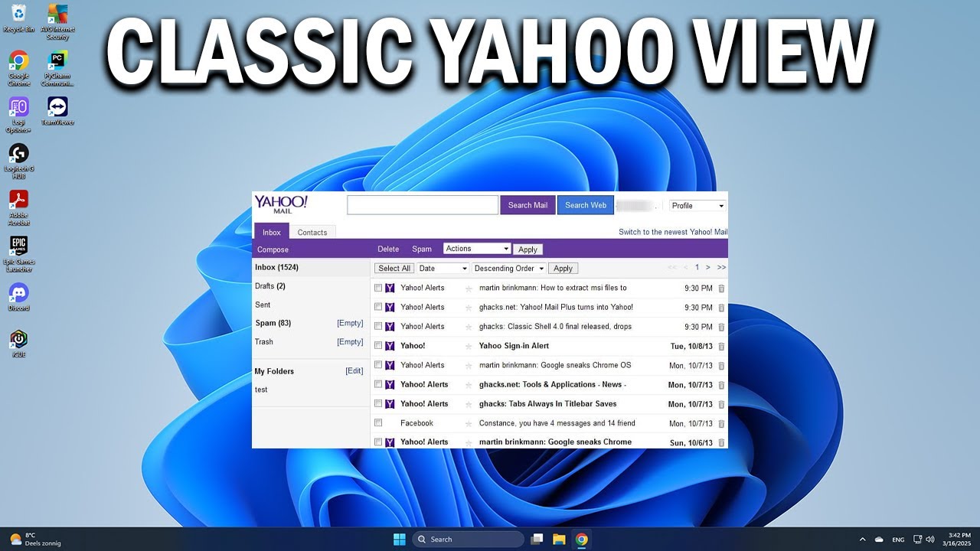Click the Search Web button

point(586,205)
